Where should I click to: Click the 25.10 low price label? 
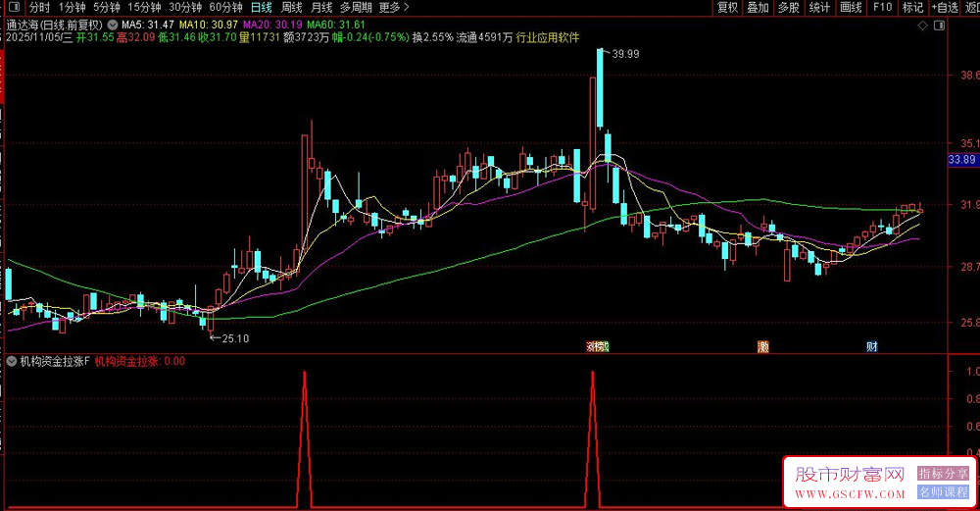click(235, 338)
